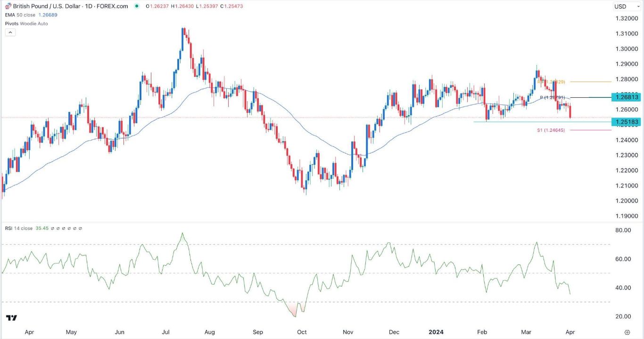Click the GBP/USD flag symbol icon

pyautogui.click(x=8, y=6)
